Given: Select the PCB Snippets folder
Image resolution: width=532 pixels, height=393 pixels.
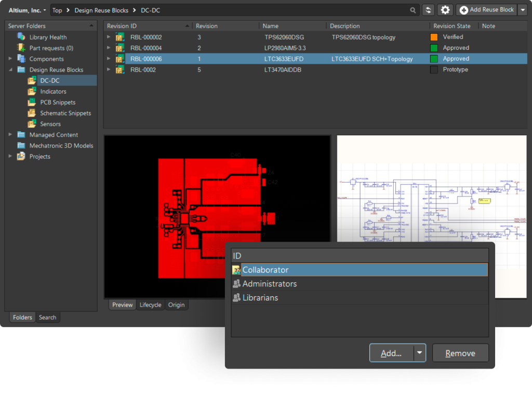Looking at the screenshot, I should click(x=58, y=102).
